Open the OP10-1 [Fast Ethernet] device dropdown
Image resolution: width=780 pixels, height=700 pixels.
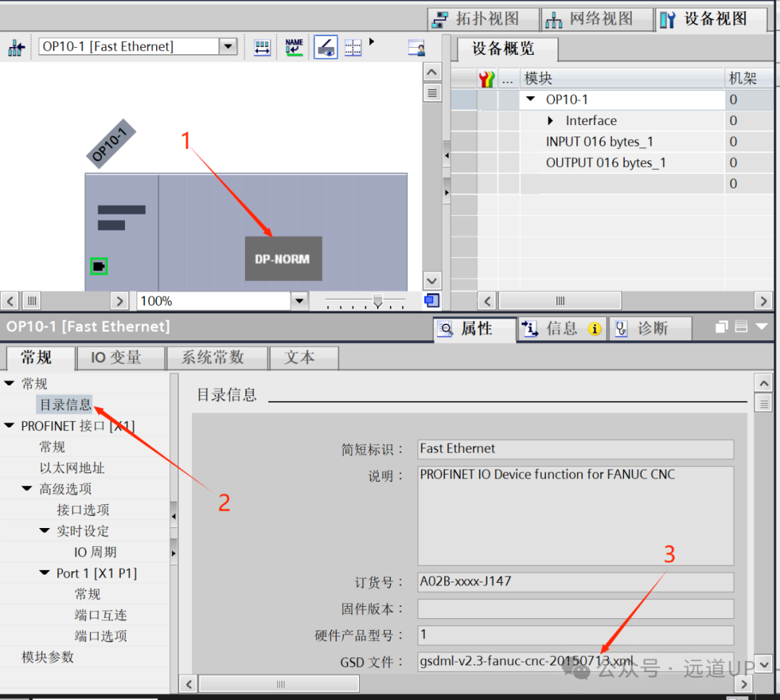coord(228,46)
